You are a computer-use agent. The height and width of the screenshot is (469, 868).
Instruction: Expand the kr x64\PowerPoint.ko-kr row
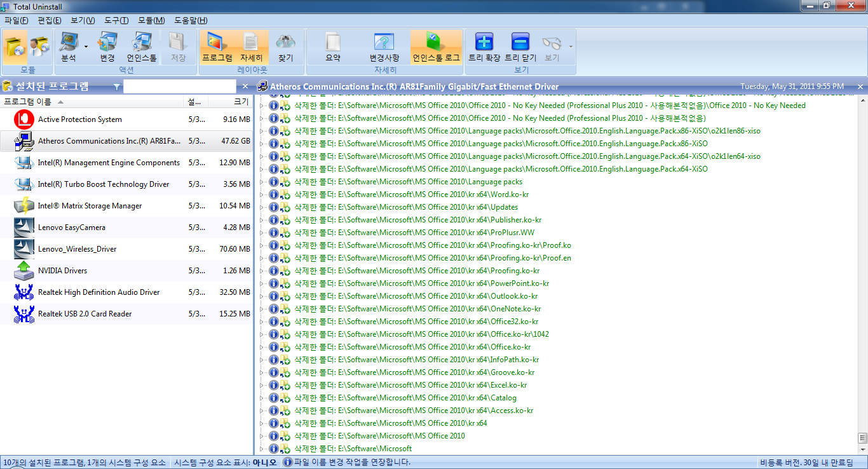[261, 283]
